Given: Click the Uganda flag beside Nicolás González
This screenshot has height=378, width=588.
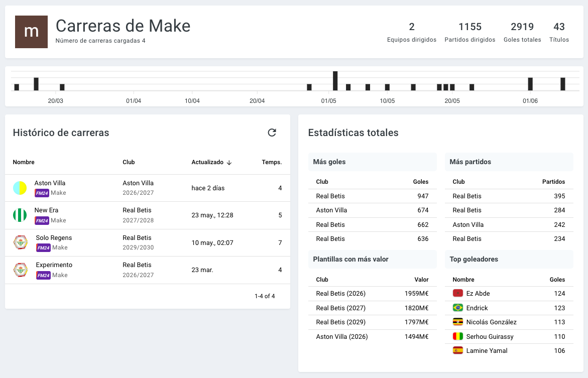Looking at the screenshot, I should click(458, 322).
